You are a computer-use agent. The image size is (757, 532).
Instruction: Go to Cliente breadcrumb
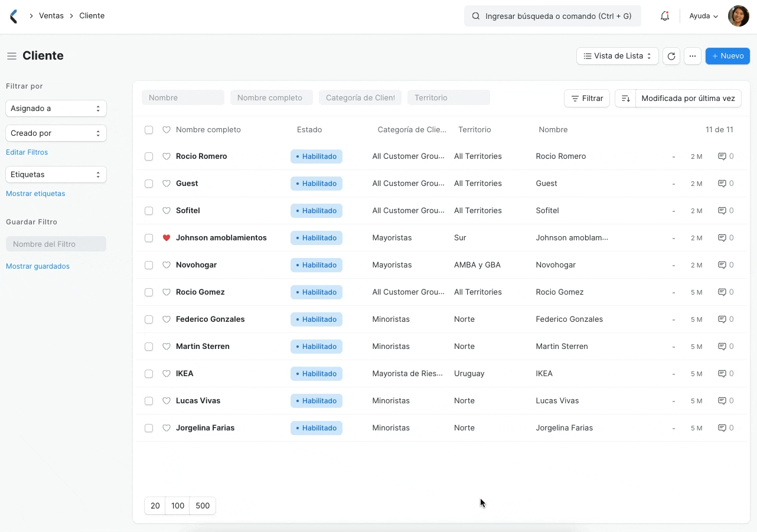click(x=92, y=16)
